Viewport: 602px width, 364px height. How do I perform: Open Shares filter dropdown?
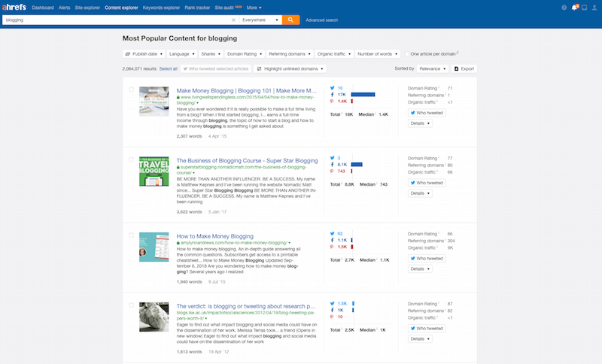211,54
